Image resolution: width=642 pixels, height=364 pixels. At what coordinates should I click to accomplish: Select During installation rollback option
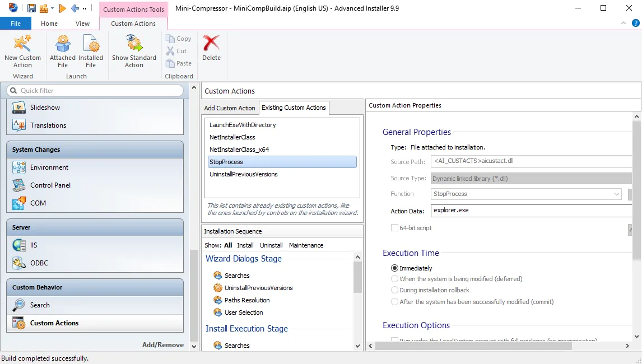pyautogui.click(x=394, y=290)
